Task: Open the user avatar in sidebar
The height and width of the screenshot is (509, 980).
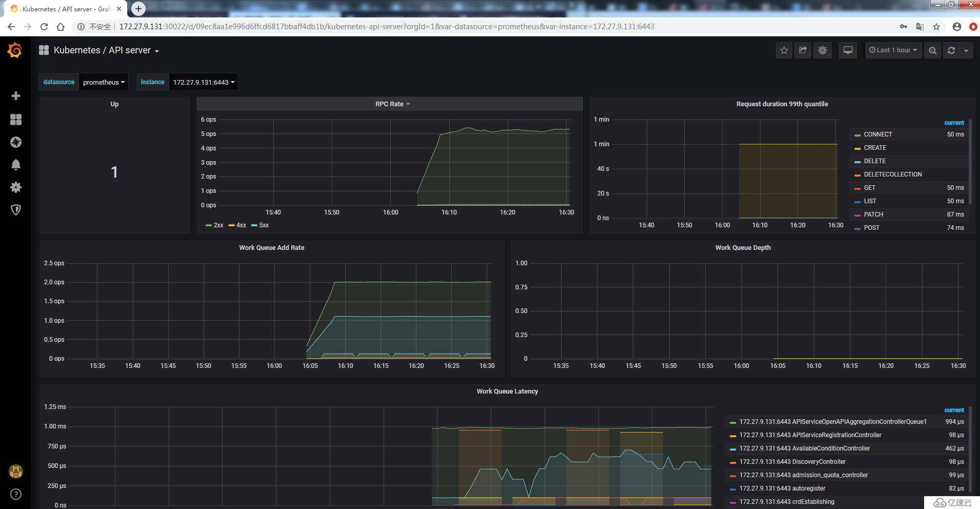Action: (x=16, y=471)
